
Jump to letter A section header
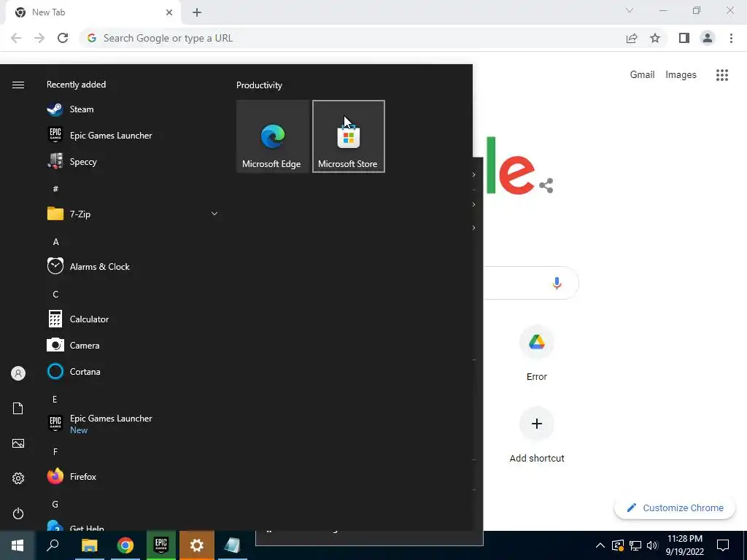pos(55,242)
